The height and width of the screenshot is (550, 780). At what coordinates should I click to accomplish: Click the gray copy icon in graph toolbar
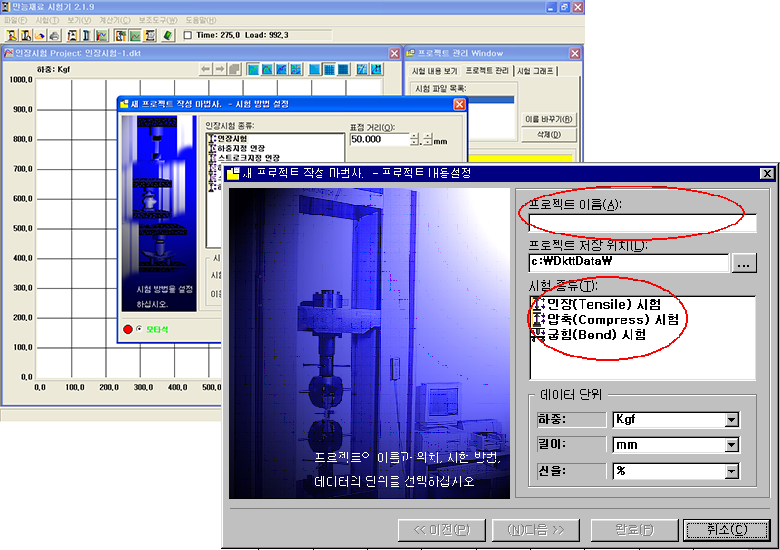click(234, 69)
